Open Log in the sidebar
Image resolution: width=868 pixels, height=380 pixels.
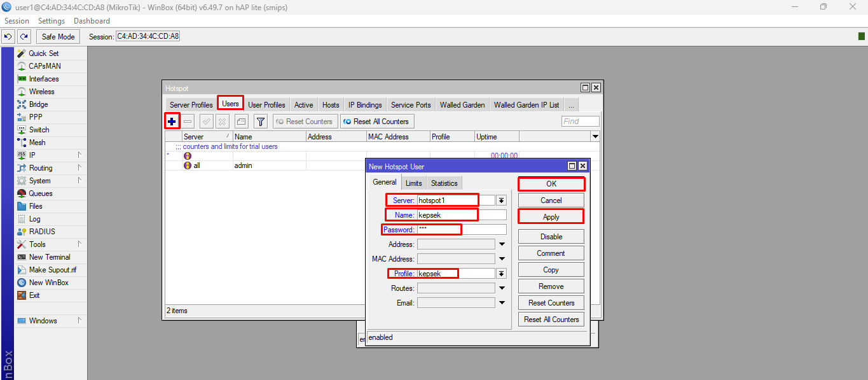click(x=34, y=219)
